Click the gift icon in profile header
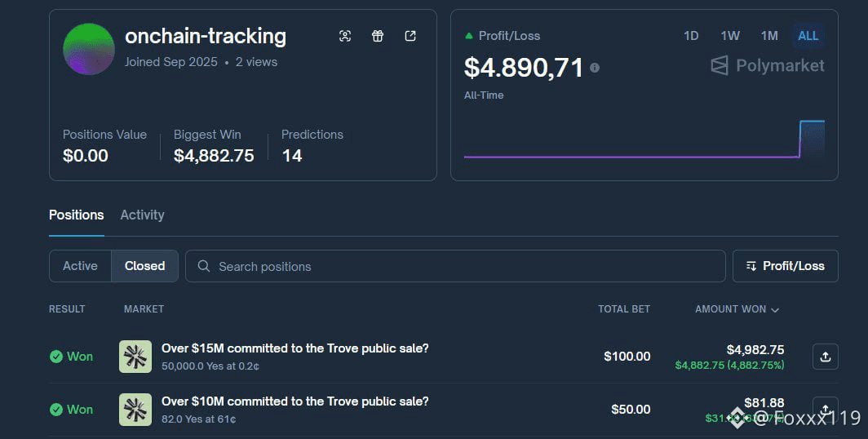 378,36
